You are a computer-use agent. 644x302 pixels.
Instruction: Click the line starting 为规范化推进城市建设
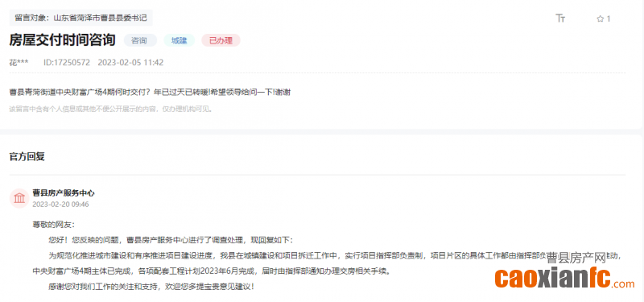pos(334,256)
